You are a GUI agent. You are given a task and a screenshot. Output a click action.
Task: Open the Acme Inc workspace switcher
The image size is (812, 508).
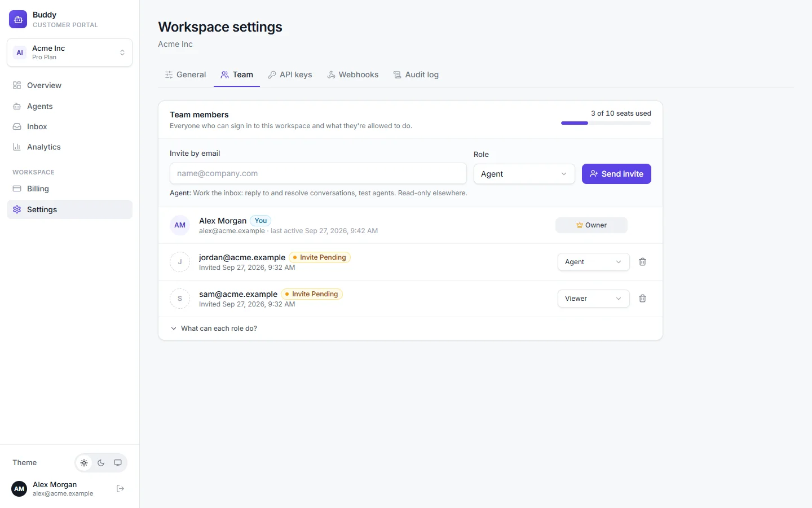[69, 52]
